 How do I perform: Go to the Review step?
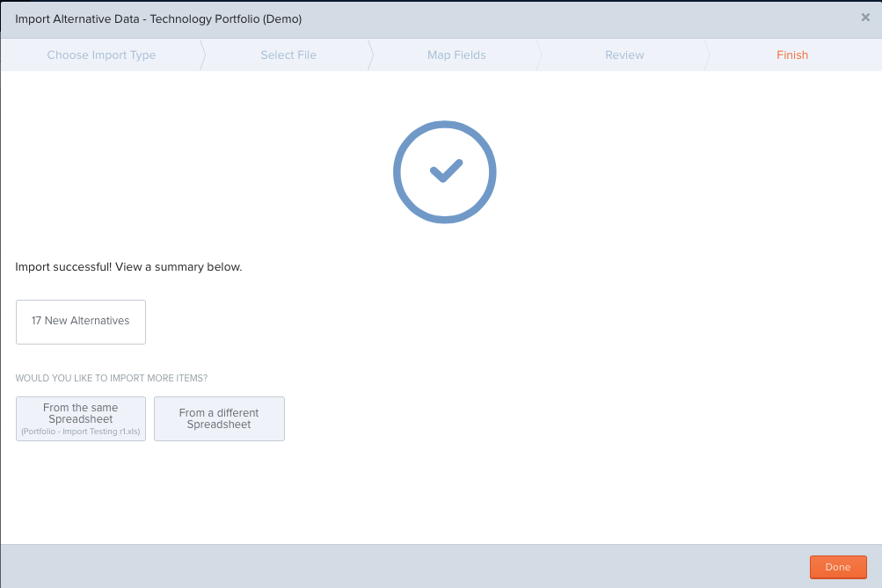pos(624,55)
